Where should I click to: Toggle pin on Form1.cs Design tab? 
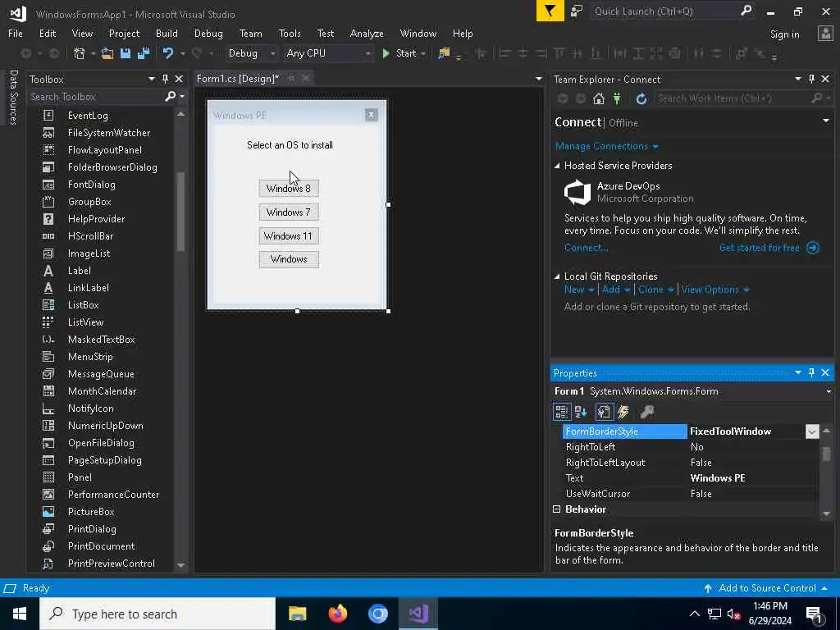(291, 79)
